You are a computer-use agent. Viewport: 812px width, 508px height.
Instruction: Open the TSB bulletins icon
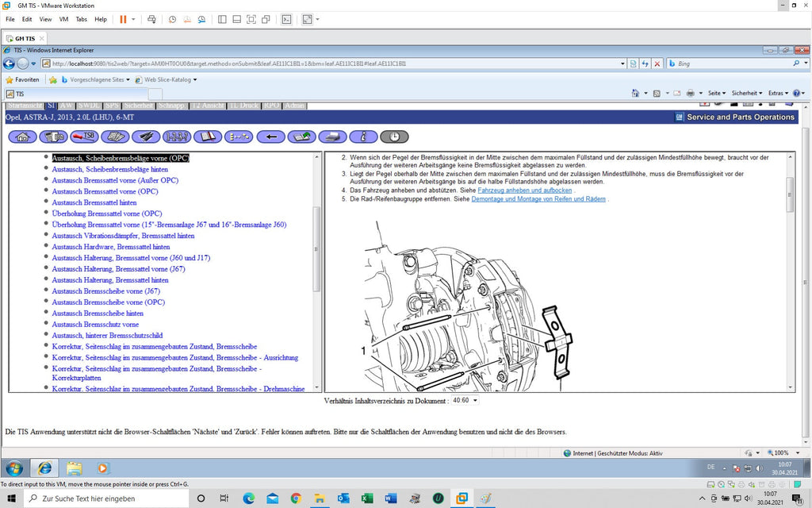(x=84, y=137)
